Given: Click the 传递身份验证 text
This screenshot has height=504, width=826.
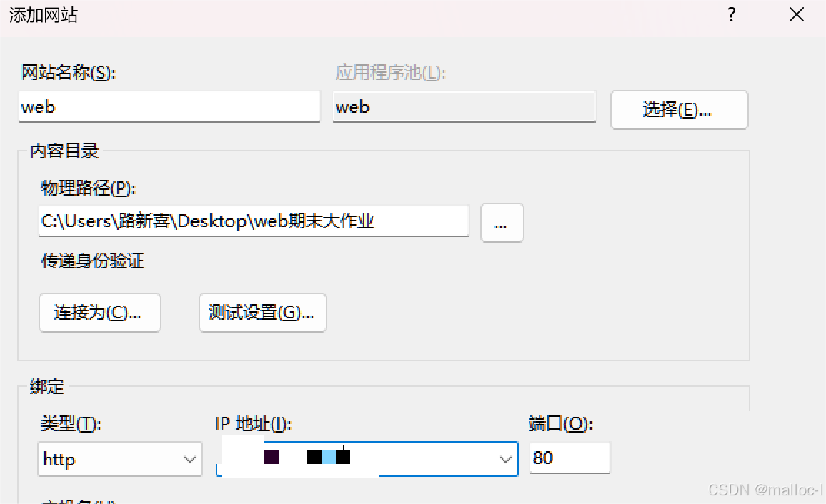Looking at the screenshot, I should pos(93,261).
